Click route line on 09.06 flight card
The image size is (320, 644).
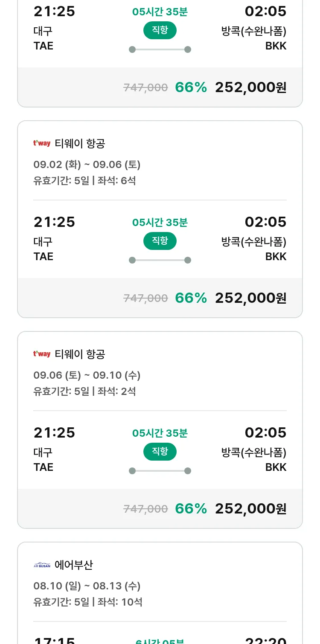click(160, 471)
